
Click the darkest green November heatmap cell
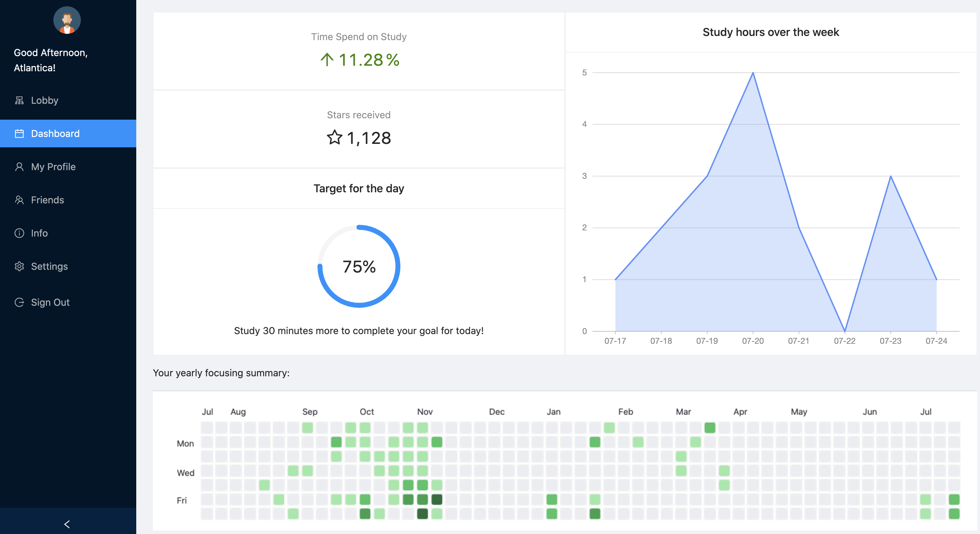tap(422, 514)
